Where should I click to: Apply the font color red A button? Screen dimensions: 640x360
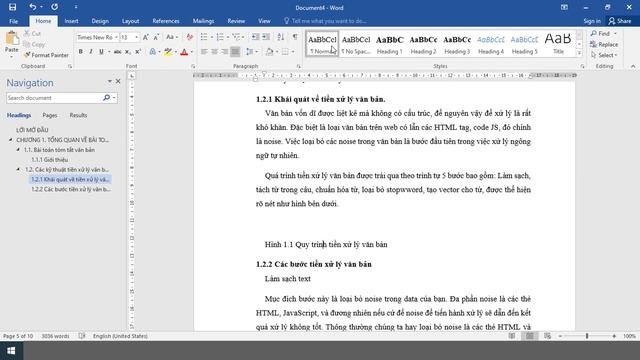pyautogui.click(x=184, y=52)
